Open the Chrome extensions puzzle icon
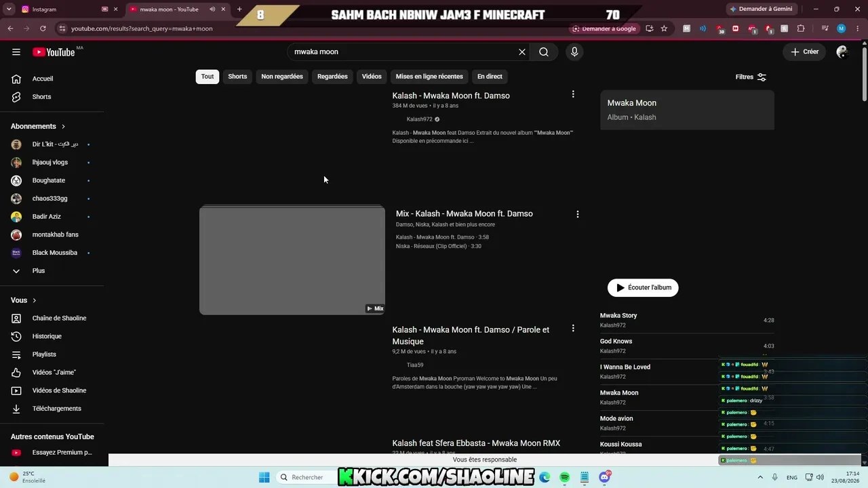The image size is (868, 488). pyautogui.click(x=801, y=28)
